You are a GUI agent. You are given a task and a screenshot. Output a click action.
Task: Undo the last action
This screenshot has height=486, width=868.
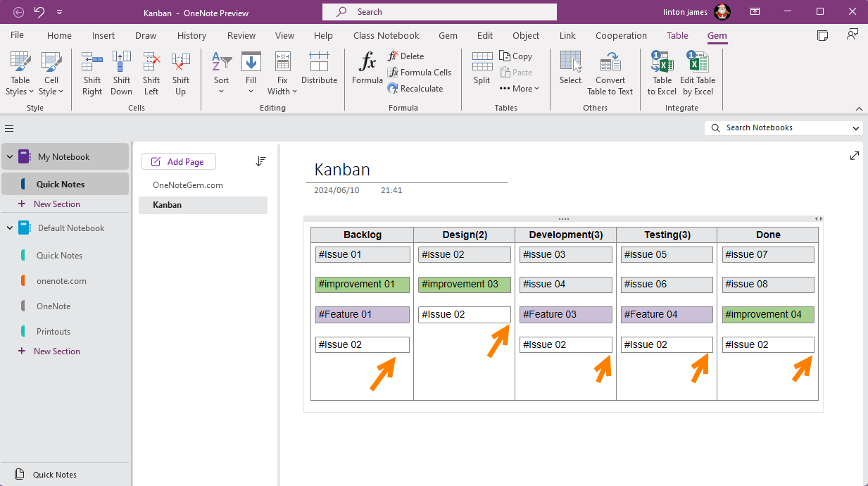pos(39,12)
